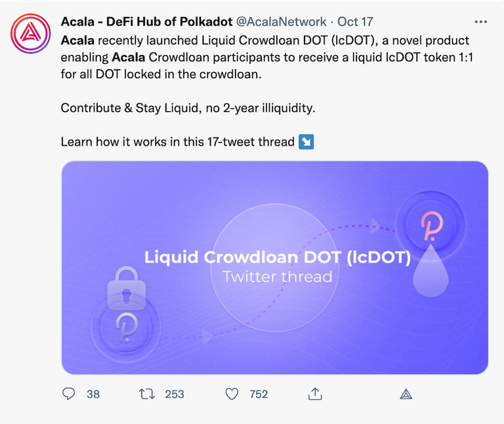Screen dimensions: 504x424
Task: Click the tweet text about 17-tweet thread
Action: point(178,142)
